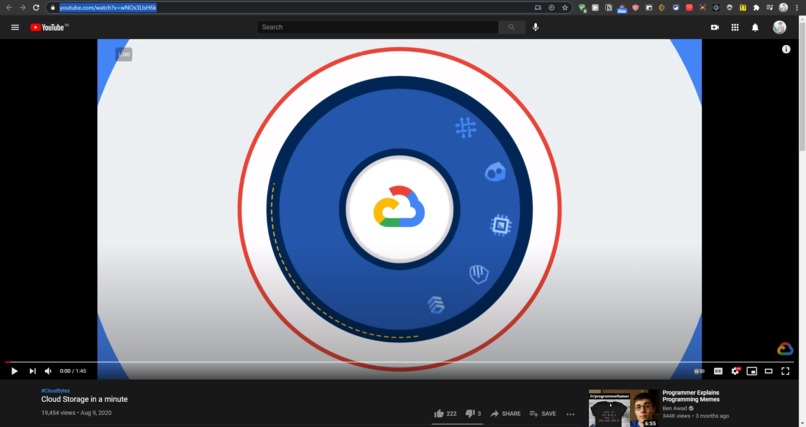The height and width of the screenshot is (427, 806).
Task: Toggle closed captions CC button
Action: click(718, 371)
